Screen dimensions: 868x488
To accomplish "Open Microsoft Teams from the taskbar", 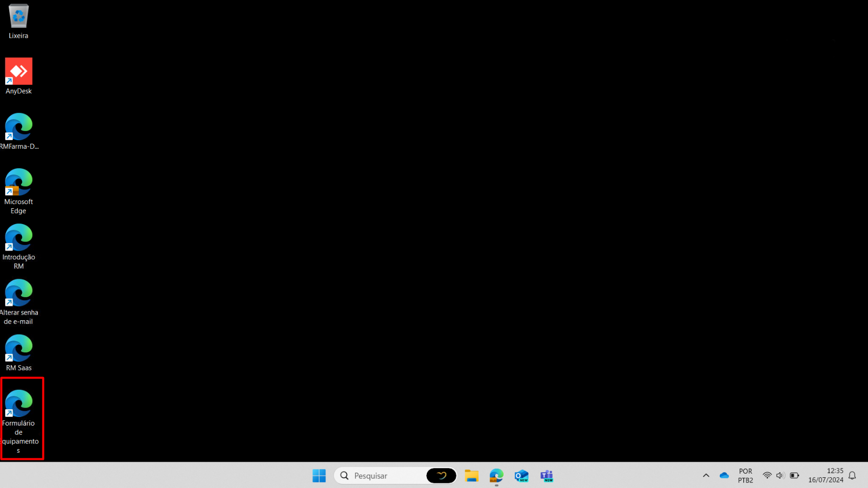I will (546, 476).
